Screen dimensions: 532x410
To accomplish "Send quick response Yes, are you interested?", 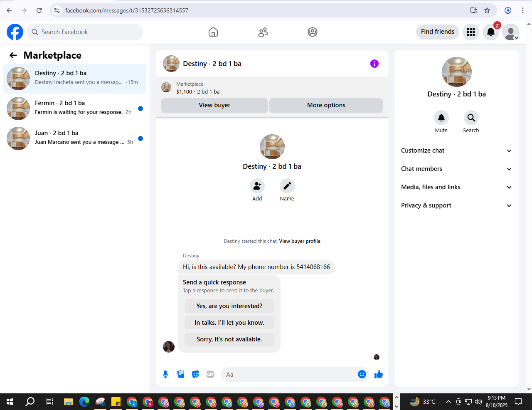I will pos(229,306).
